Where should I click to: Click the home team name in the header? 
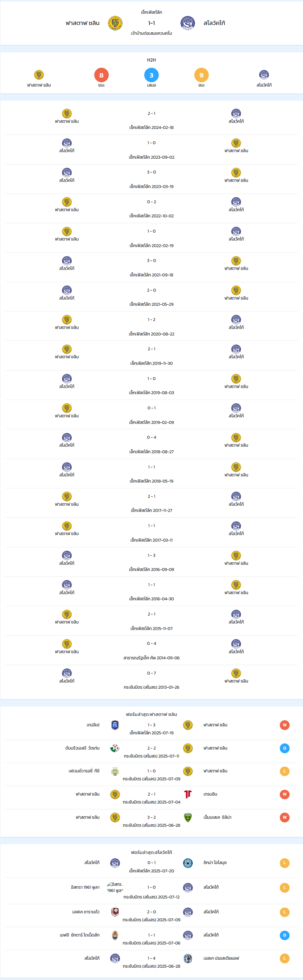83,23
